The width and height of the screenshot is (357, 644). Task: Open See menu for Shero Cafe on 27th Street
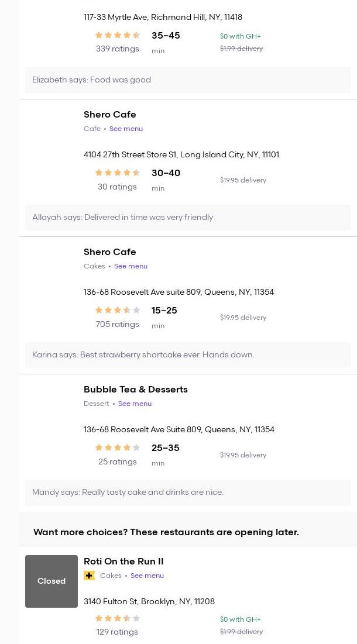126,129
